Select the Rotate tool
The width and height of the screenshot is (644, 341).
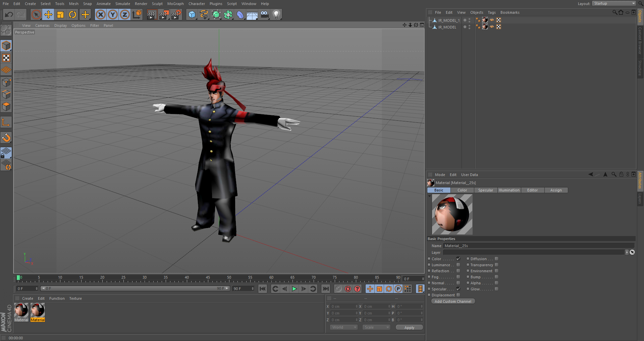click(x=72, y=14)
